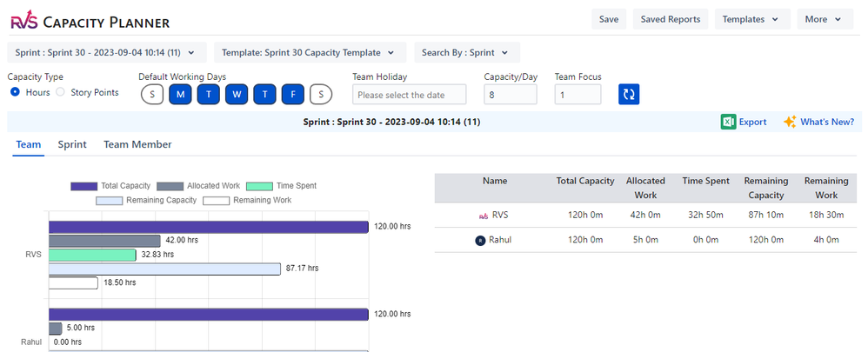Click the Export link

coord(753,122)
